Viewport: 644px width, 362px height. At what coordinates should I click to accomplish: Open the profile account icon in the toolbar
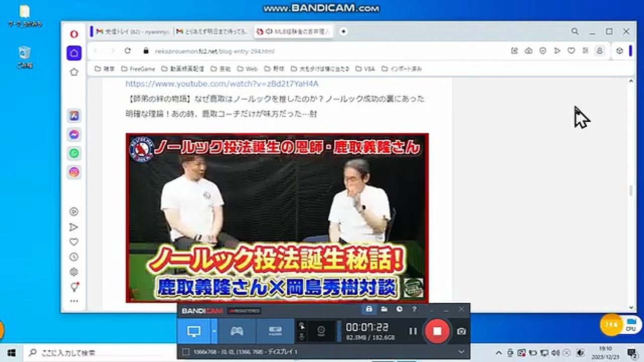599,51
